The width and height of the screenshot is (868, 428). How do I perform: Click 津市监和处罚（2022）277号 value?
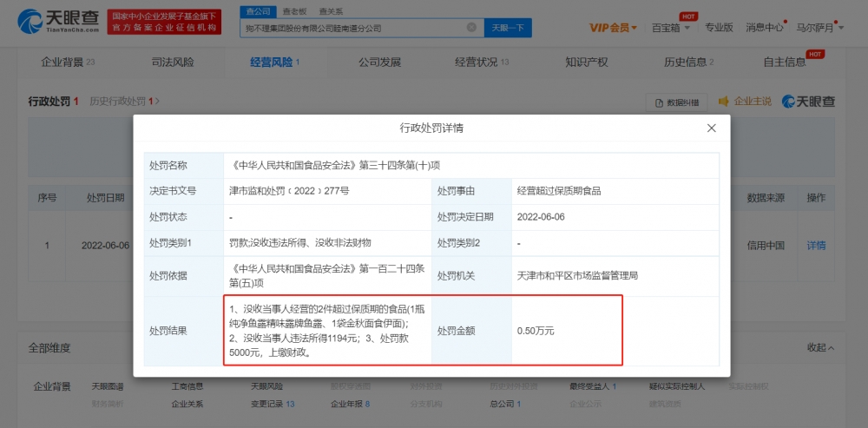pos(289,191)
